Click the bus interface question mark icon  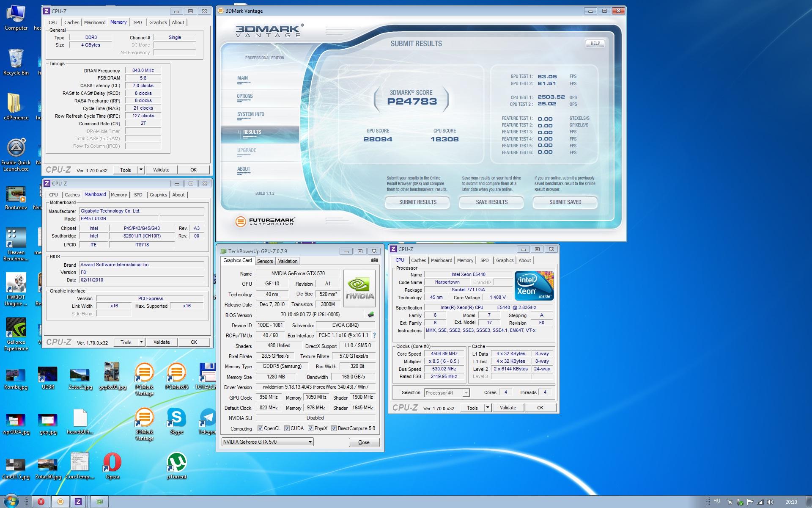(x=374, y=335)
